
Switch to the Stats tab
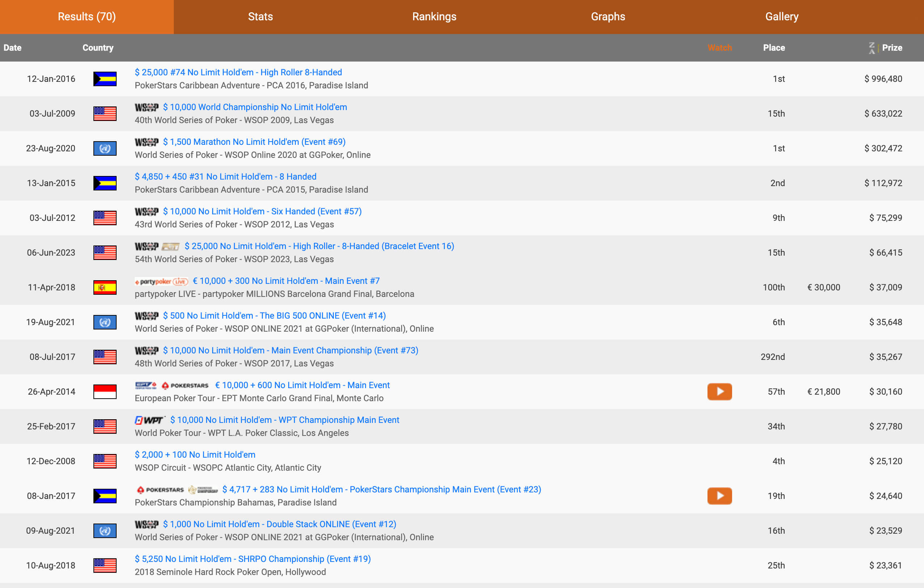point(260,17)
